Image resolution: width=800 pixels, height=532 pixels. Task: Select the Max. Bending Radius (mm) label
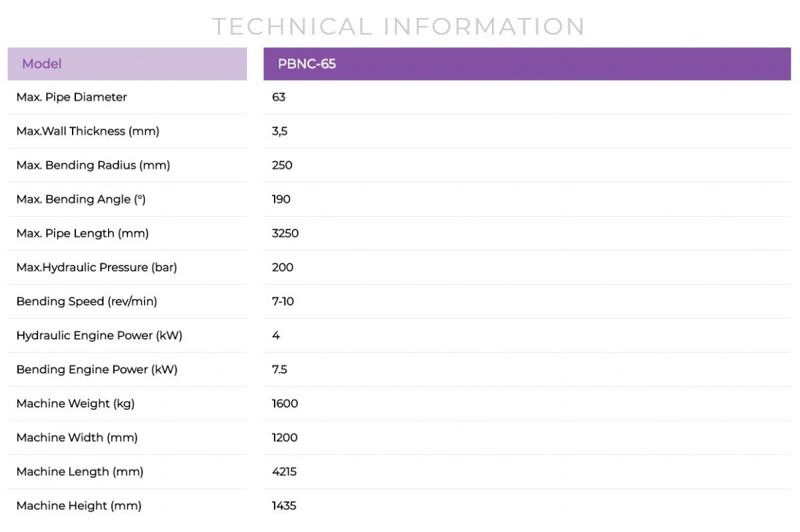point(93,165)
